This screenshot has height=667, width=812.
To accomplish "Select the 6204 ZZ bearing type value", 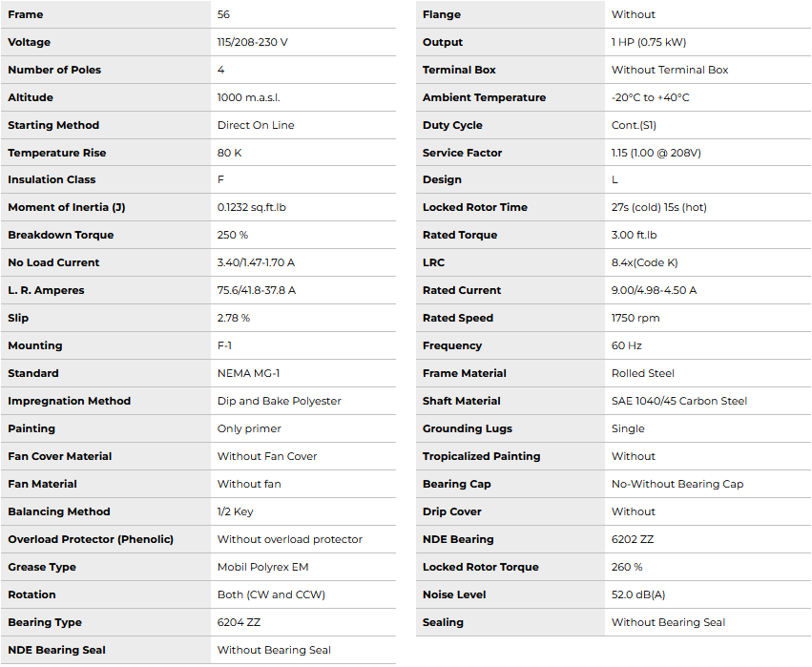I will pyautogui.click(x=239, y=622).
